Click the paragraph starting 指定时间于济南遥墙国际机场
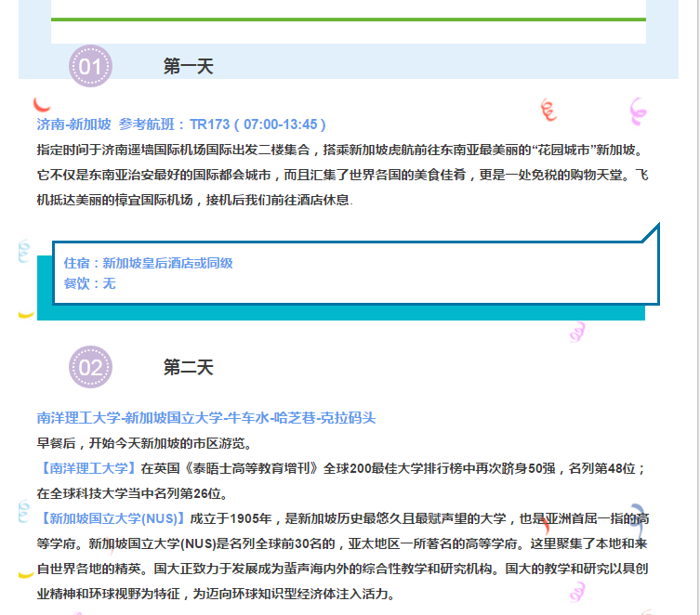This screenshot has width=700, height=615. coord(344,175)
